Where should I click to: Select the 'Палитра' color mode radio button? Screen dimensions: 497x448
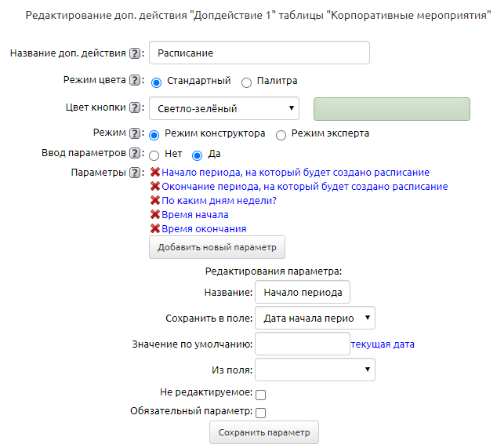[246, 82]
